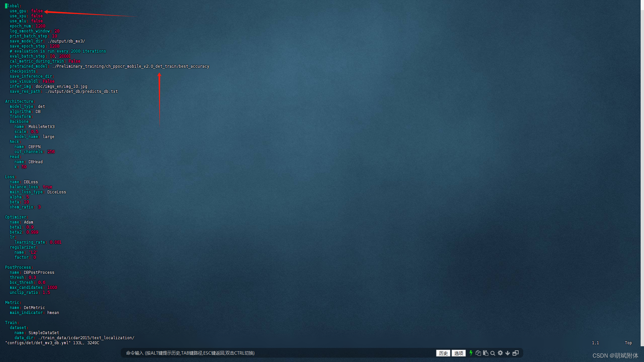The height and width of the screenshot is (362, 644).
Task: Click the name: DBFPN line
Action: click(x=27, y=147)
